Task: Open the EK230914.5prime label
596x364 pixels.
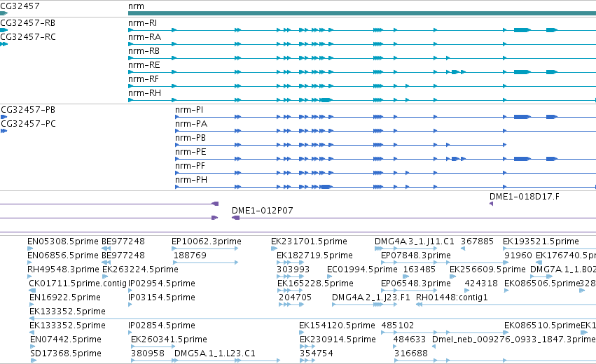Action: click(x=338, y=339)
